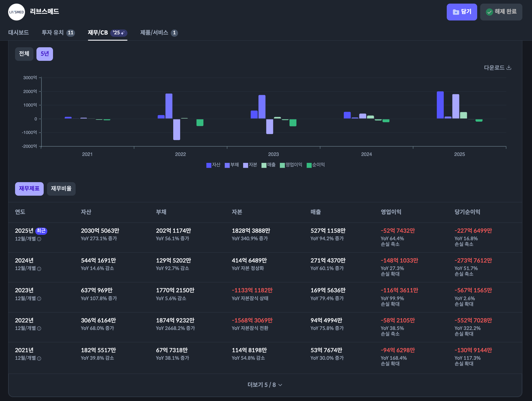Click info icon beside 2021년 12월/개별
Viewport: 532px width, 401px height.
click(39, 359)
